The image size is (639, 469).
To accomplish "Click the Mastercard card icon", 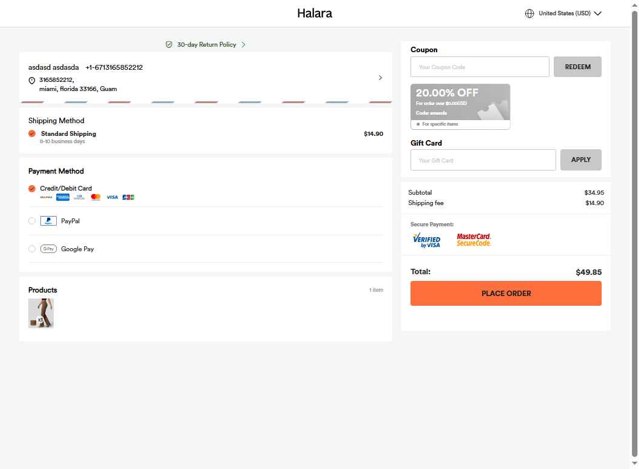I will pyautogui.click(x=95, y=197).
